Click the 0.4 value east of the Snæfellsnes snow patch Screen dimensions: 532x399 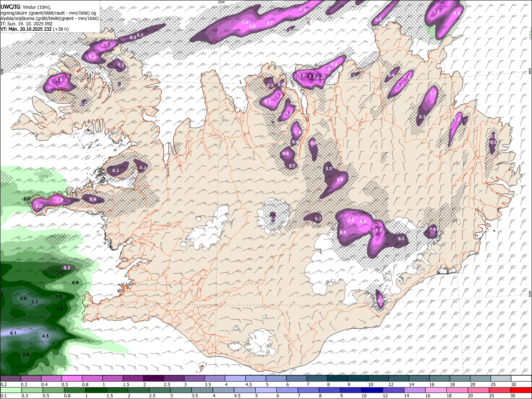[x=93, y=199]
